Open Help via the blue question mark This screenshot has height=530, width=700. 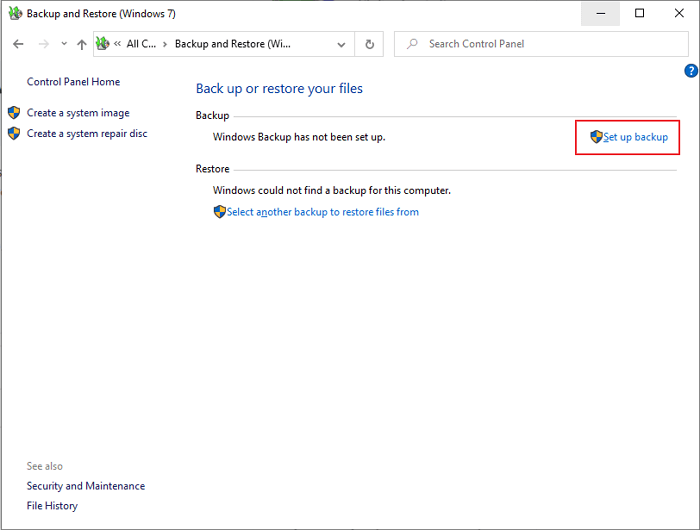pos(690,71)
